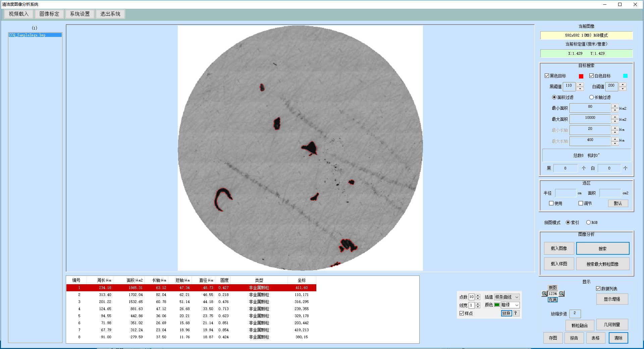Click the green 颜色 swatch box

tap(497, 305)
